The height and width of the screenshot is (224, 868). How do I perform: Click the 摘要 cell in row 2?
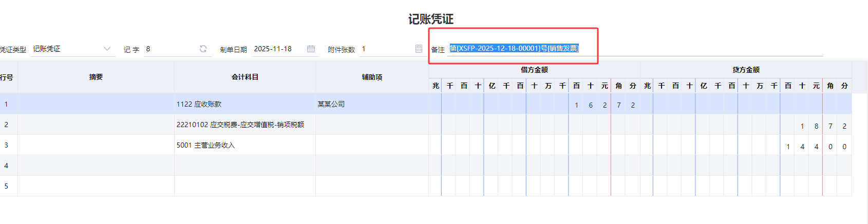96,125
